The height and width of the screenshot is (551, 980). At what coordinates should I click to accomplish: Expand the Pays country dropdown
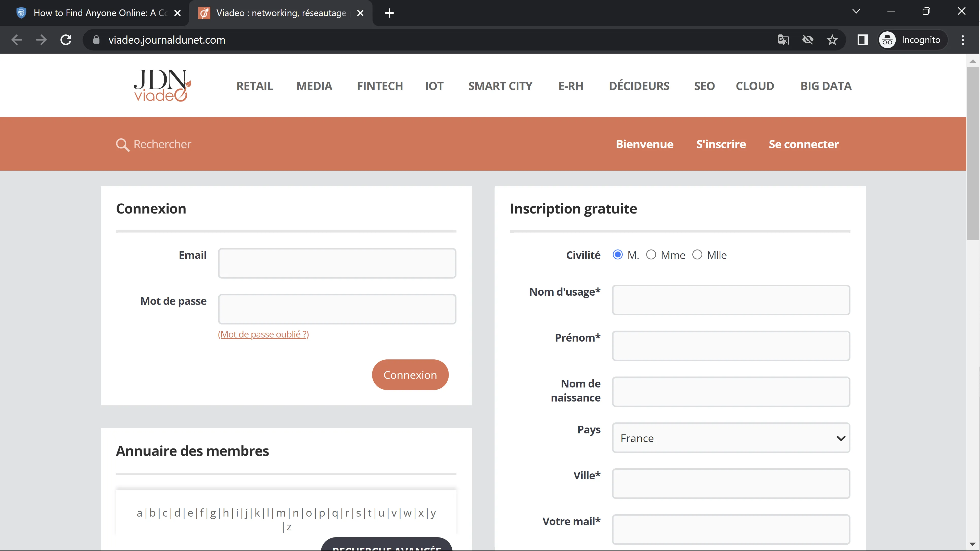pyautogui.click(x=730, y=438)
